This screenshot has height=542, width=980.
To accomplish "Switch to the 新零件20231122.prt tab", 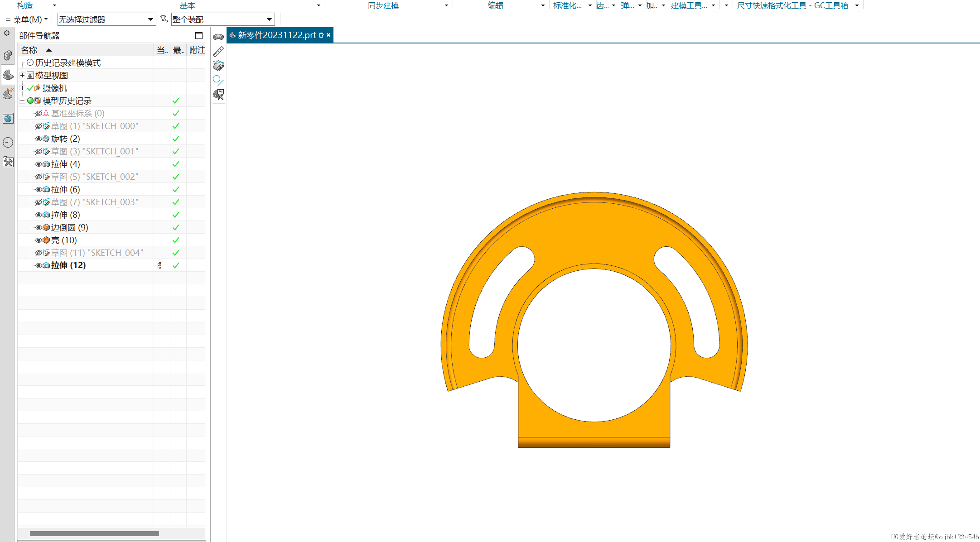I will pos(277,35).
